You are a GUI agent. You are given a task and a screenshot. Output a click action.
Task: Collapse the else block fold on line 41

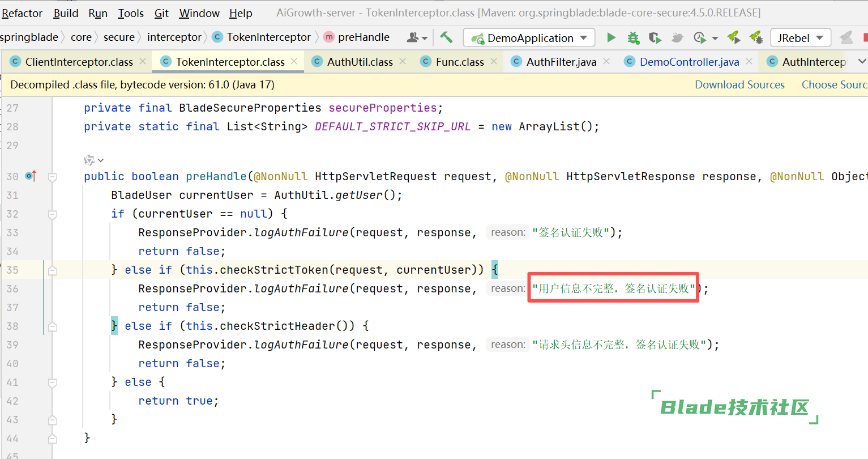pos(52,382)
